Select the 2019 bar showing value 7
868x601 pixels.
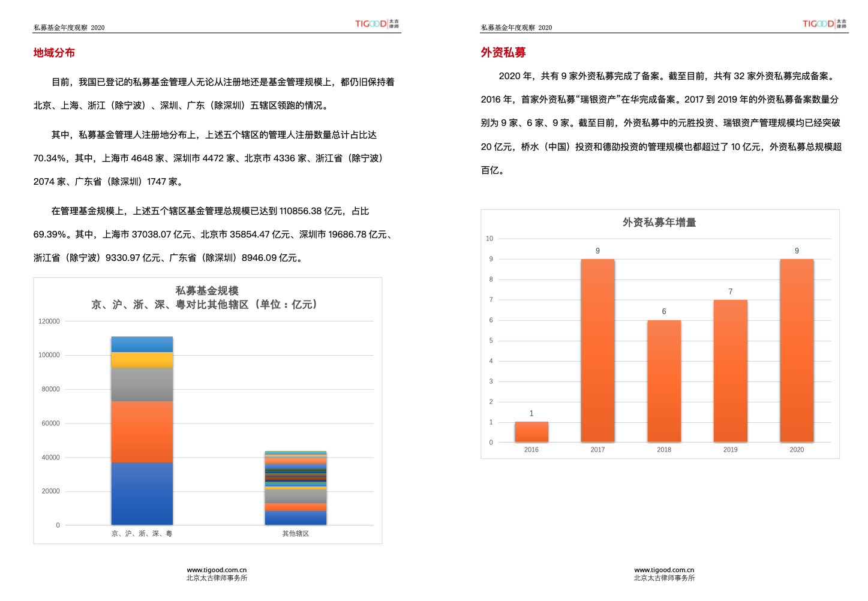730,371
